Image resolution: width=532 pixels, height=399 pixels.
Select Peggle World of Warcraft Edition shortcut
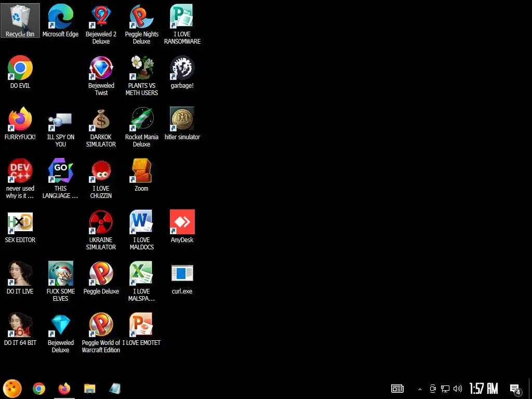click(101, 333)
